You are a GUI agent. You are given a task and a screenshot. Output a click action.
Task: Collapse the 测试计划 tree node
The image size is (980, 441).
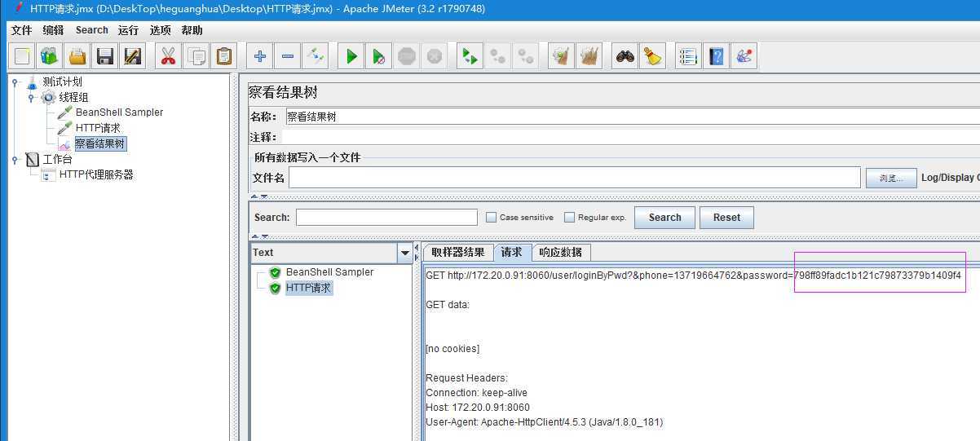(x=15, y=82)
